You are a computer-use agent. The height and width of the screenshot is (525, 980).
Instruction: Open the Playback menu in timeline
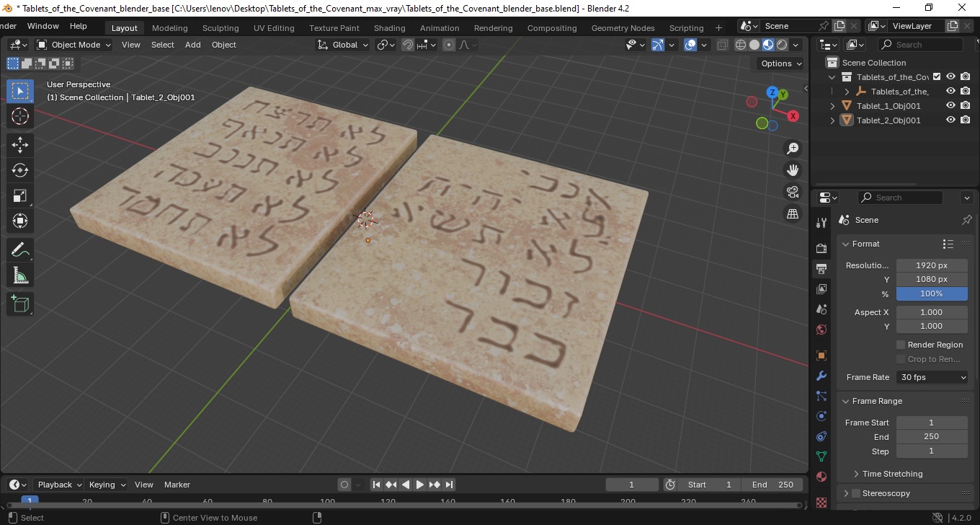[58, 485]
